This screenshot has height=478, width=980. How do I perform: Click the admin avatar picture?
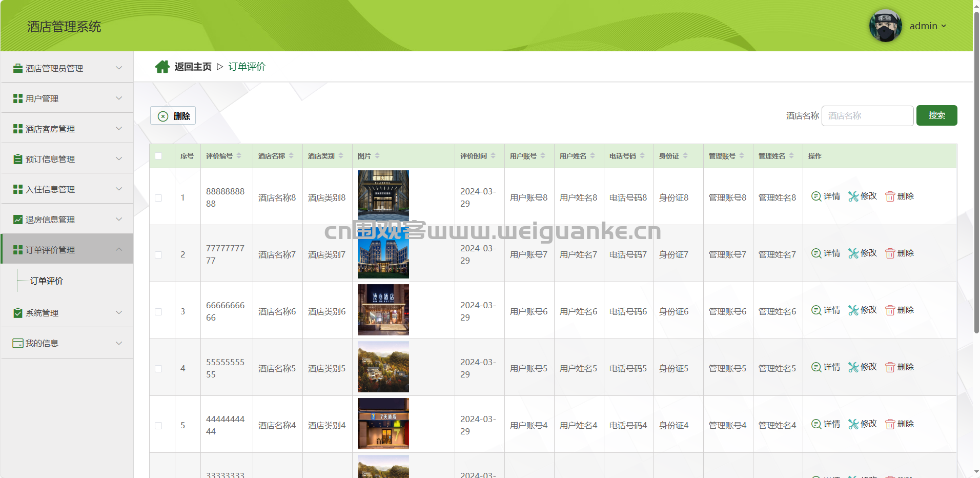click(x=885, y=26)
